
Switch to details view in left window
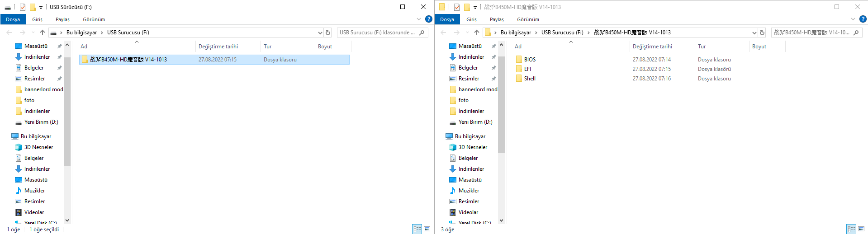[417, 229]
